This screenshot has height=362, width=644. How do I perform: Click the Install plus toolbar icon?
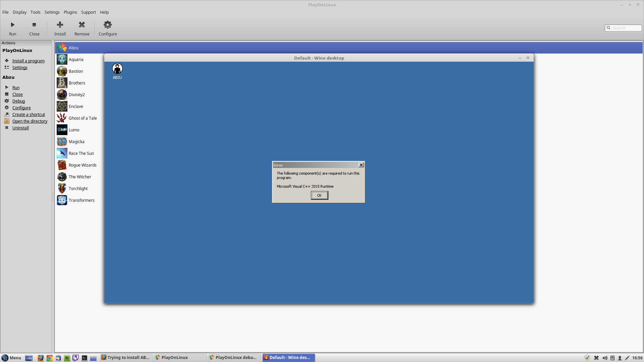(60, 25)
